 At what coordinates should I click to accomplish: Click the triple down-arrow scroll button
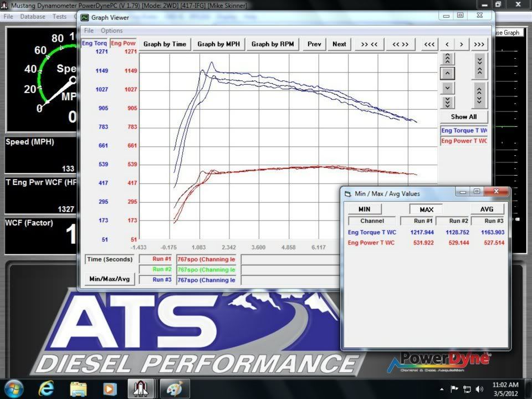point(448,103)
